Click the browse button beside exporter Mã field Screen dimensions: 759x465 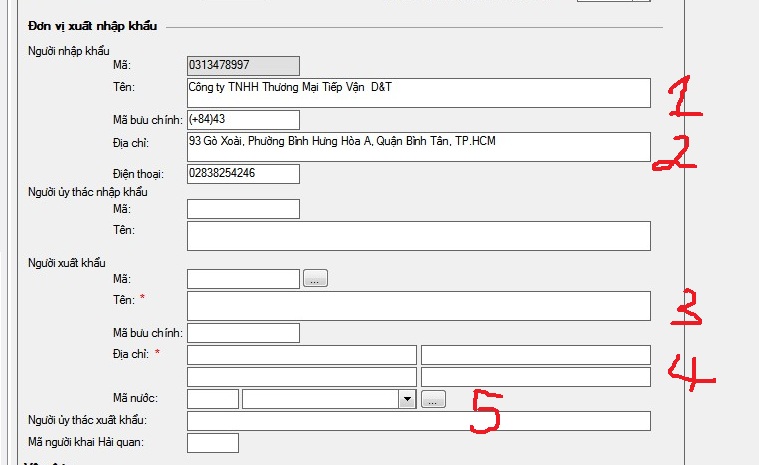tap(315, 279)
